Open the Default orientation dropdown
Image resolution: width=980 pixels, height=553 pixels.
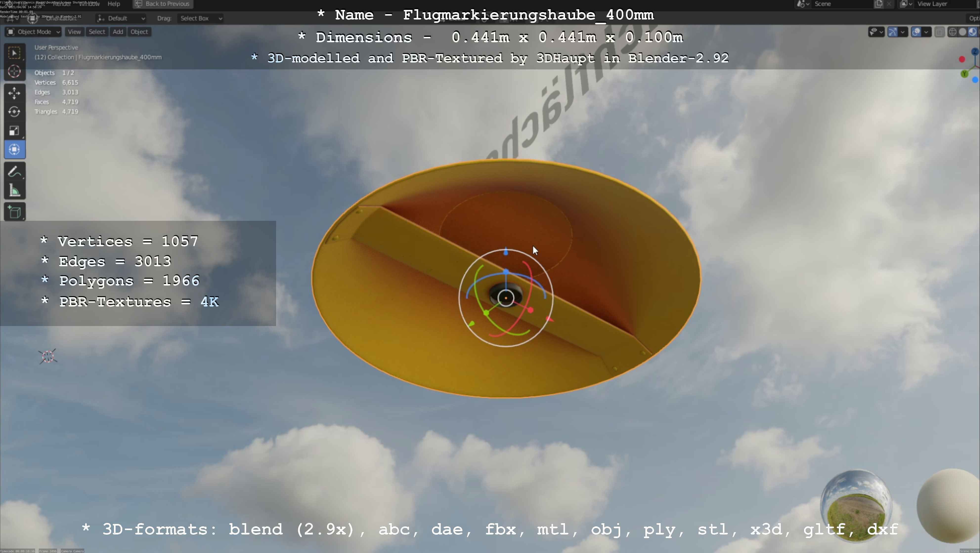[121, 18]
